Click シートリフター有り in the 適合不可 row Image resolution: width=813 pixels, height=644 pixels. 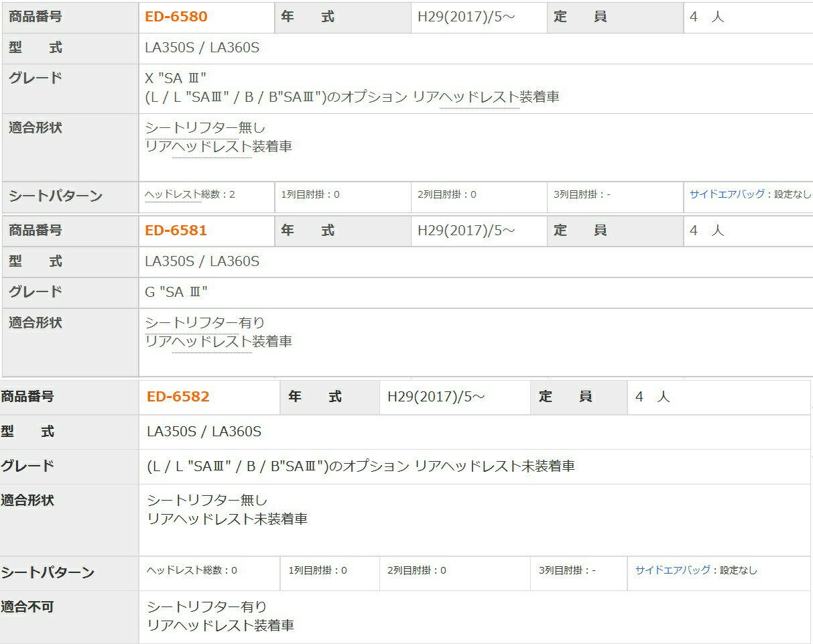[206, 607]
